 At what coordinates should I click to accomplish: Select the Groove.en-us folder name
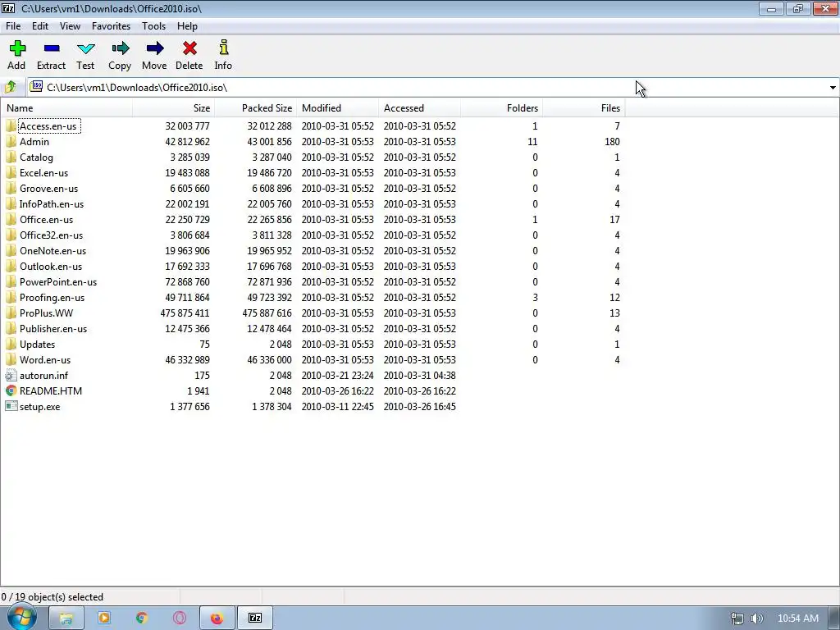pos(48,189)
